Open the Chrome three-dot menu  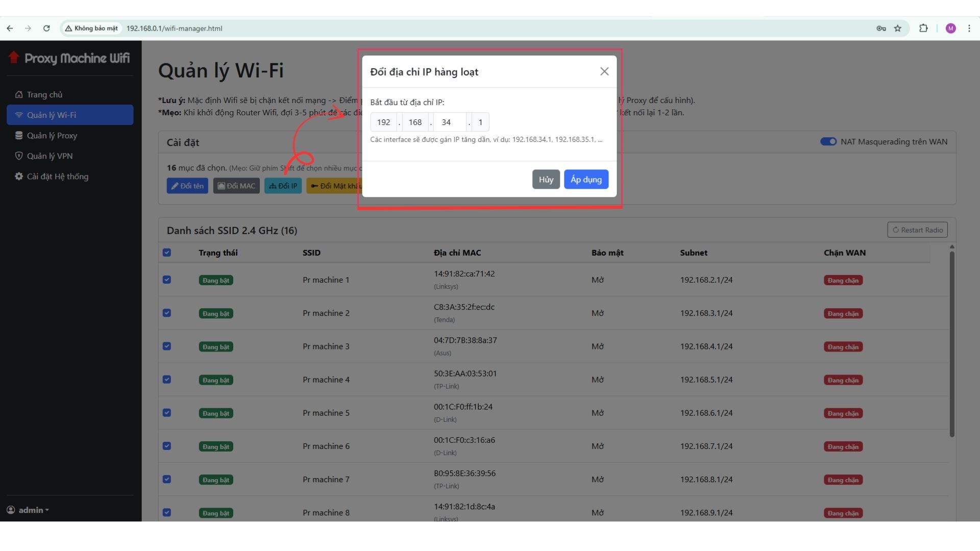point(969,28)
